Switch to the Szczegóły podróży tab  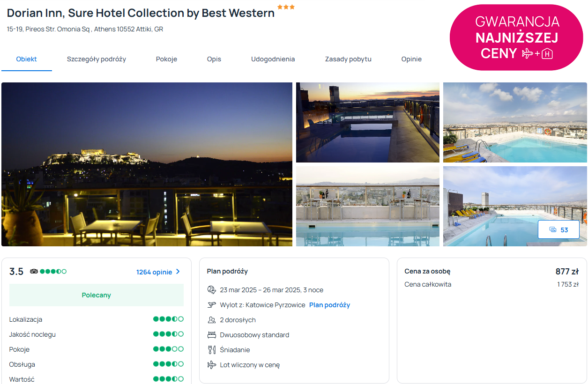pos(97,59)
